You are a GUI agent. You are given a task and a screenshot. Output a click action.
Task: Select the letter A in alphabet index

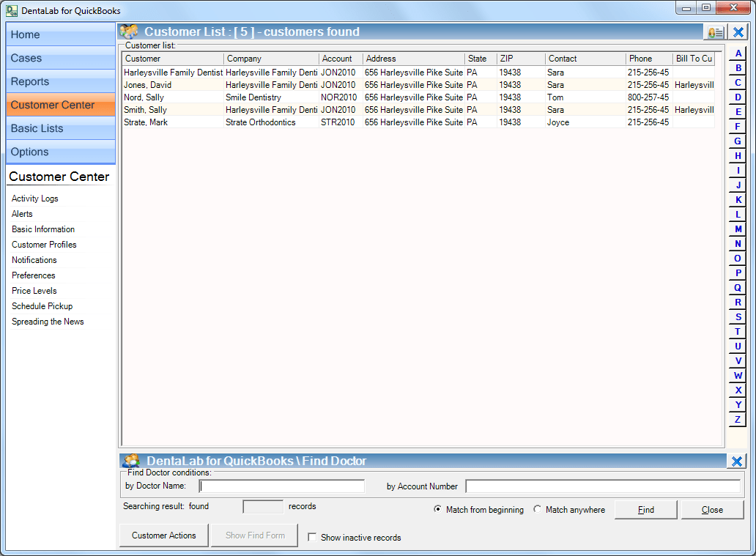[737, 53]
